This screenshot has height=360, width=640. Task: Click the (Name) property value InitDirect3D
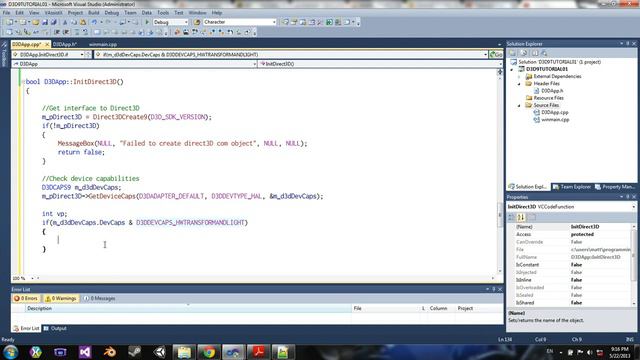coord(584,227)
